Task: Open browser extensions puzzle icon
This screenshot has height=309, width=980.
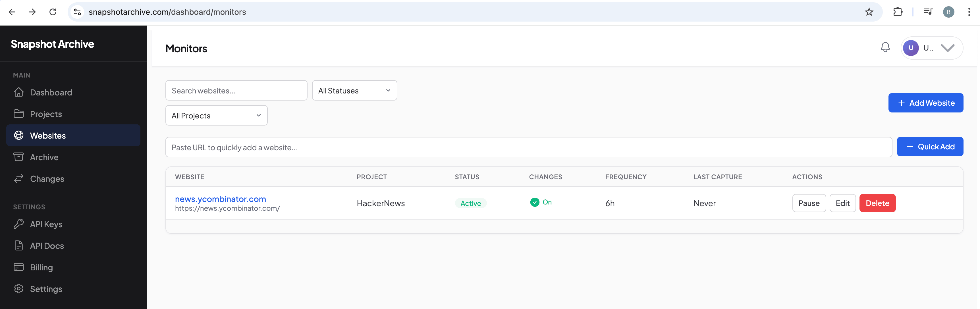Action: click(x=898, y=12)
